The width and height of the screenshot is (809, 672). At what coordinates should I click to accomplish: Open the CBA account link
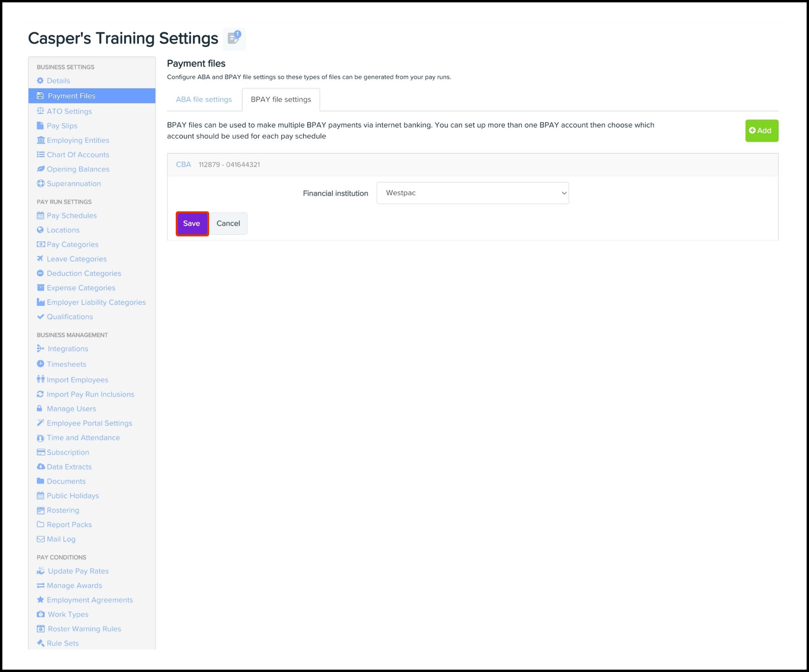pyautogui.click(x=183, y=165)
